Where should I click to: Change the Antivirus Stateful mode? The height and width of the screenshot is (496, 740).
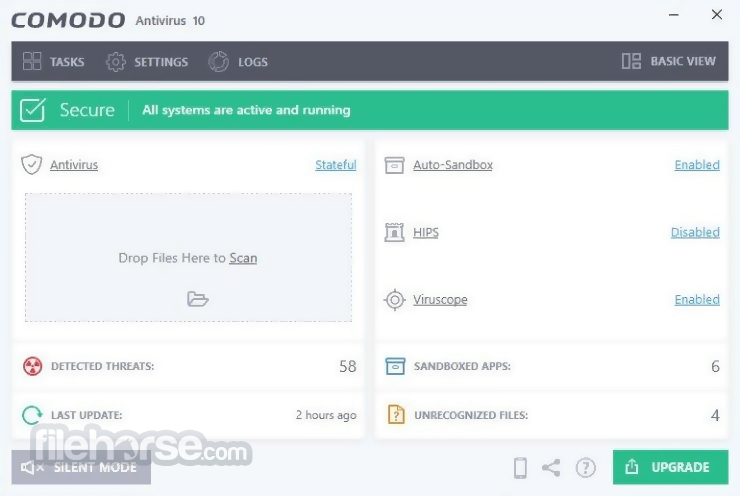click(x=336, y=165)
